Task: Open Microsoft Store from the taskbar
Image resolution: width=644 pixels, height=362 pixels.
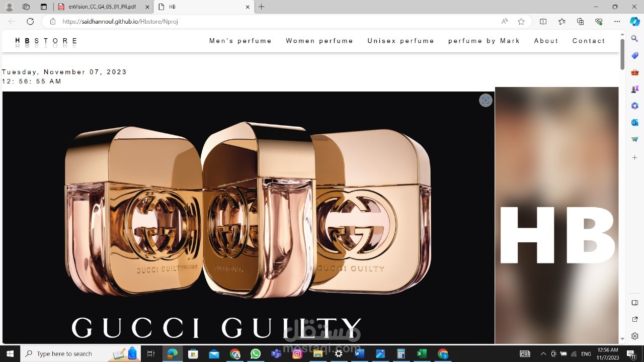Action: pos(193,354)
